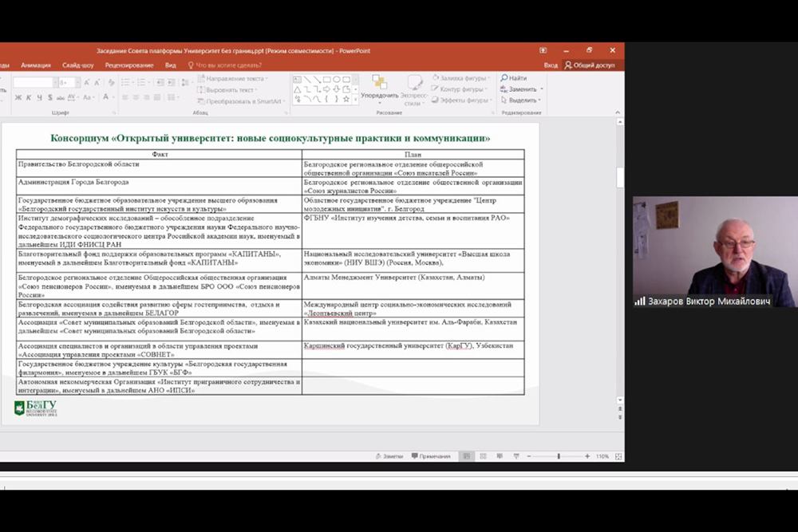Open Ribbon Display Options icon
The width and height of the screenshot is (798, 532).
tap(543, 50)
